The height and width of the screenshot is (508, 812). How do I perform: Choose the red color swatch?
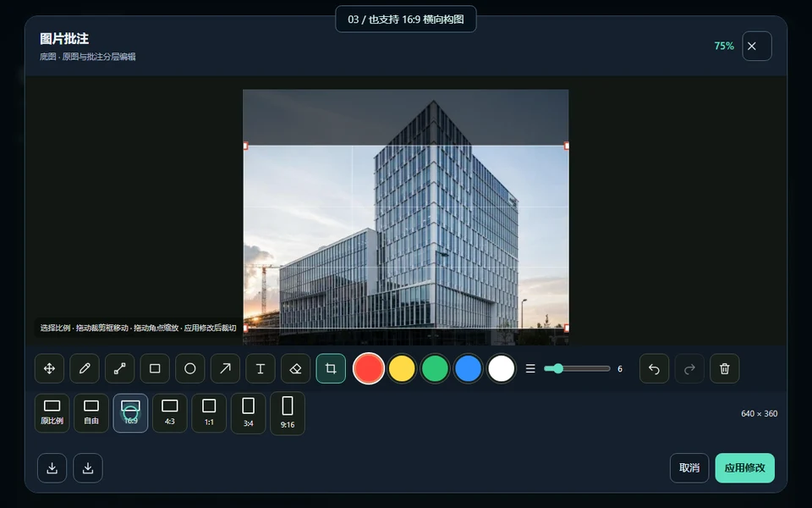(x=369, y=368)
